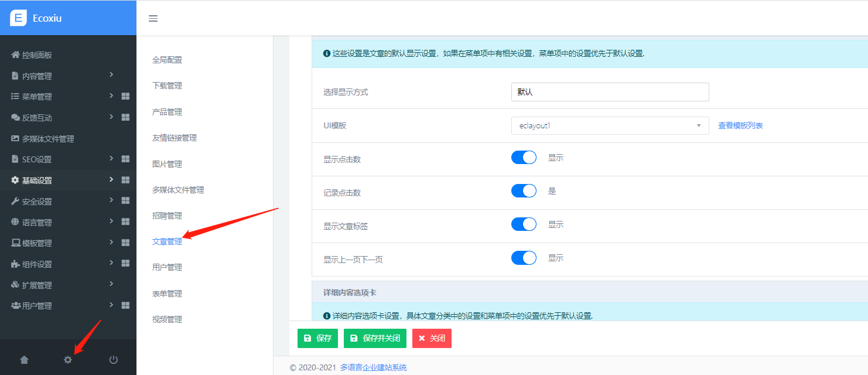
Task: Click the green 保存 button
Action: click(x=318, y=338)
